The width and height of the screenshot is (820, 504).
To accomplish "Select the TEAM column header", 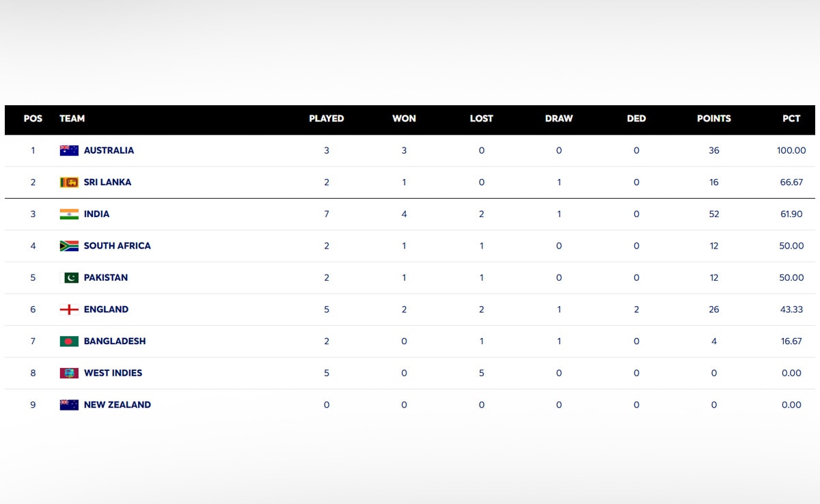I will click(72, 118).
